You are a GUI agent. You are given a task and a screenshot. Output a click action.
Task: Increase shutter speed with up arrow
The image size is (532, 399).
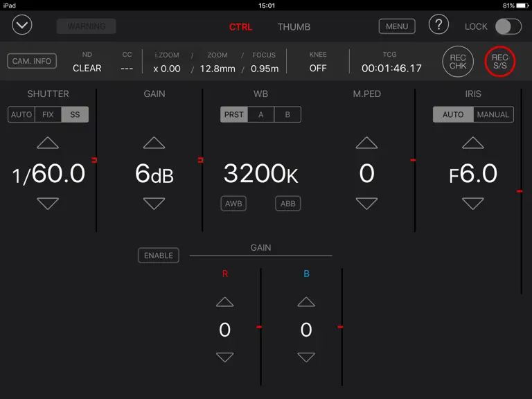click(x=48, y=143)
